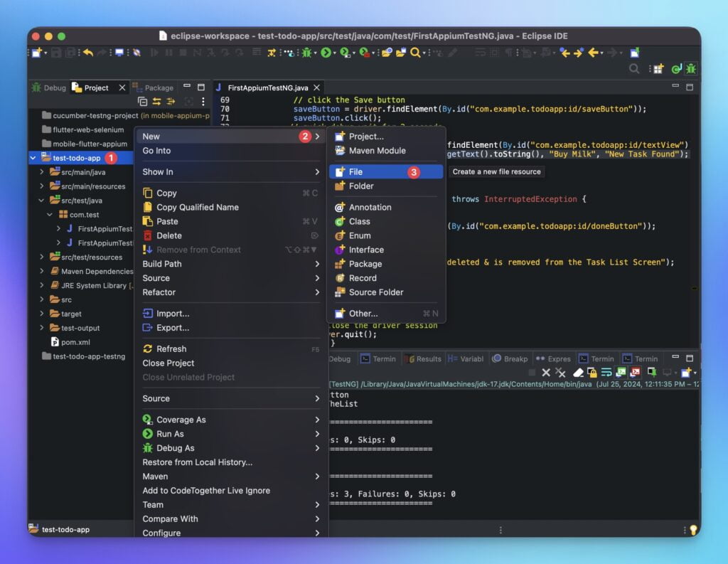Screen dimensions: 728x564
Task: Toggle console Word Wrap
Action: [x=606, y=372]
